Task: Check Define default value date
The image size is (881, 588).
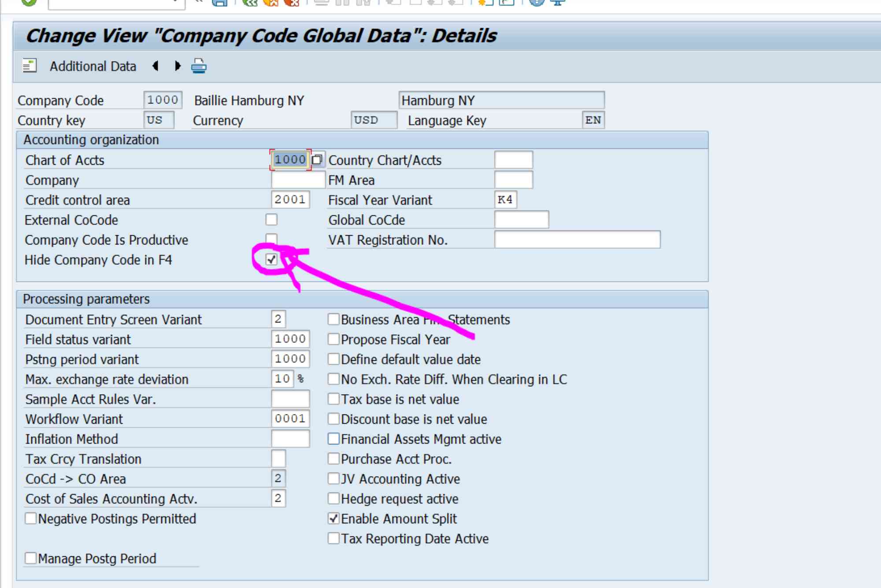Action: [333, 359]
